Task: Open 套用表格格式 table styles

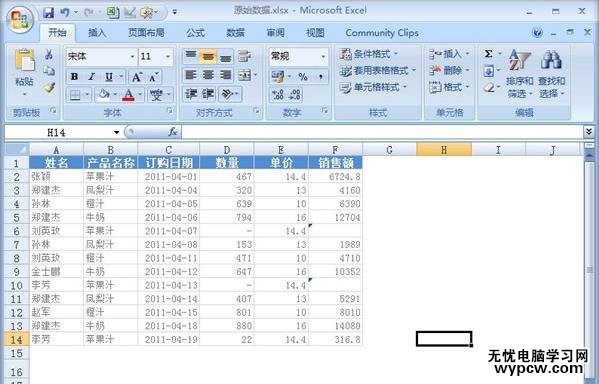Action: (x=377, y=71)
